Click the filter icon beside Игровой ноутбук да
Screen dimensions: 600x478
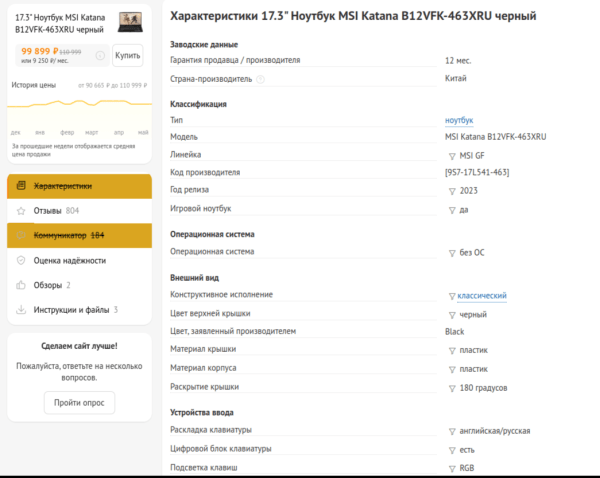(452, 210)
